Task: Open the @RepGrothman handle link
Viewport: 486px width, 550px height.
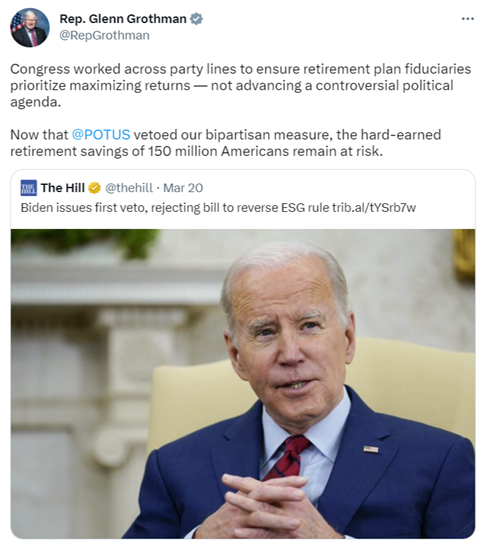Action: click(x=104, y=35)
